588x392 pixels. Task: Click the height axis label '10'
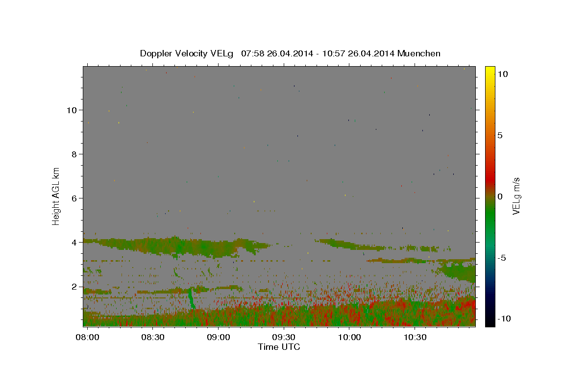[71, 110]
